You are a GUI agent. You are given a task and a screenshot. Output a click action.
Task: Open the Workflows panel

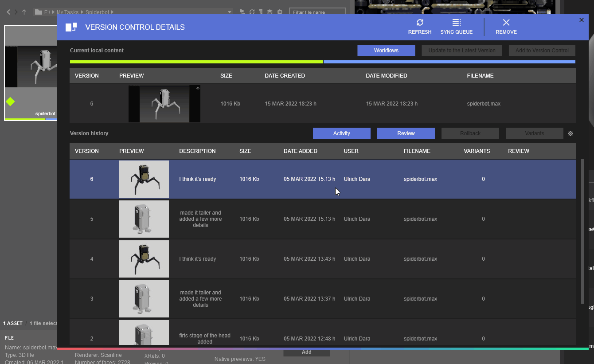coord(386,51)
